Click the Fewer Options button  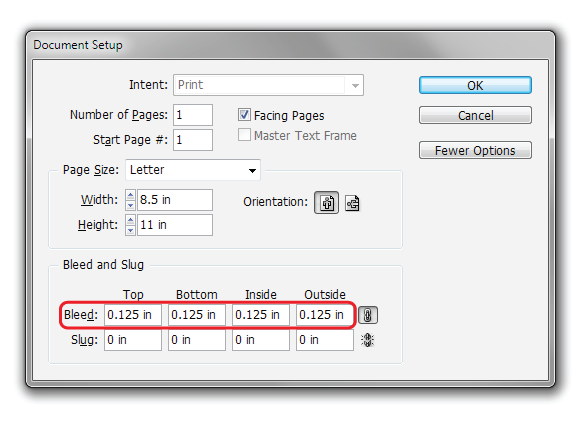click(475, 150)
